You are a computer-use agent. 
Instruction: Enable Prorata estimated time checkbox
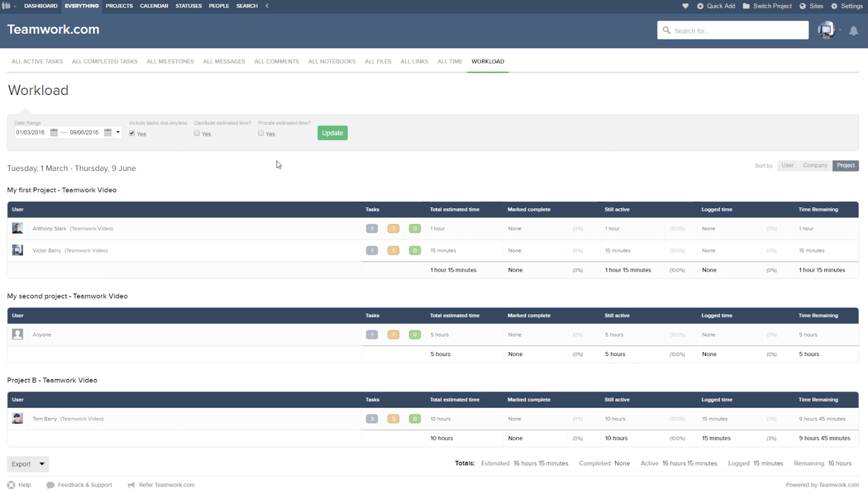(261, 134)
